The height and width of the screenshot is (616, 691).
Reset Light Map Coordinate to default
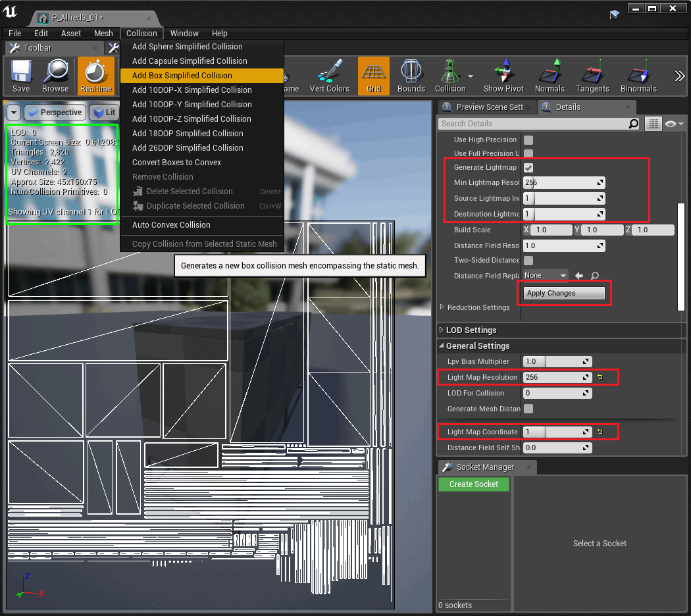point(600,432)
